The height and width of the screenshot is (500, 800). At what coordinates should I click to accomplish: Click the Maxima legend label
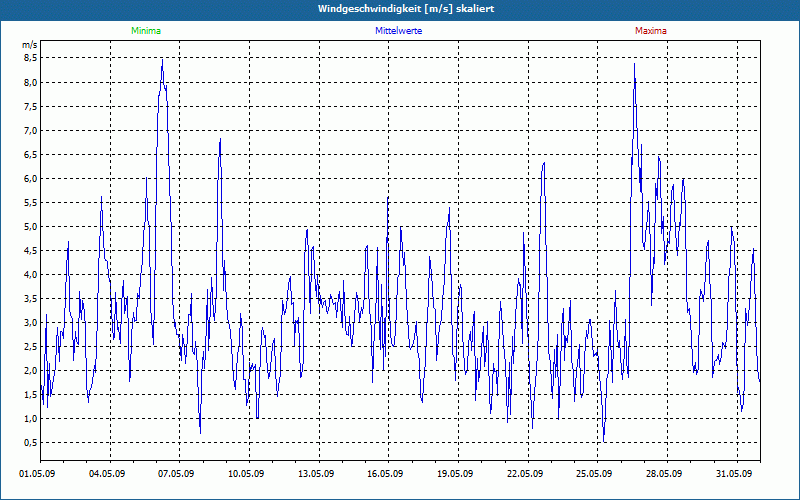(x=651, y=31)
